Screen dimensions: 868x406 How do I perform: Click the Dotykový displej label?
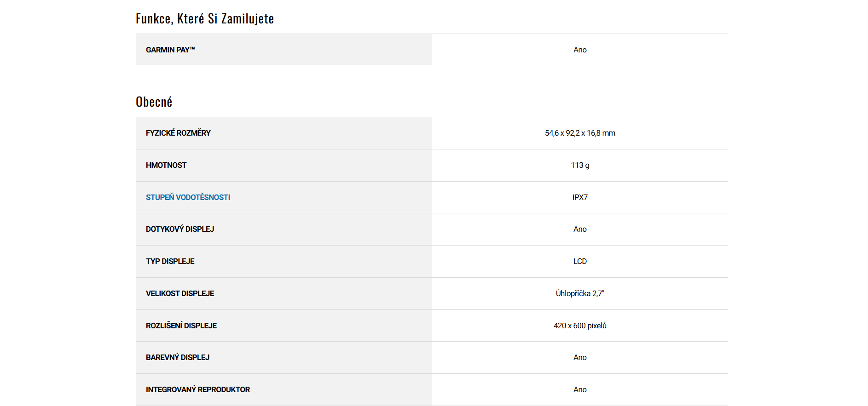[x=180, y=229]
